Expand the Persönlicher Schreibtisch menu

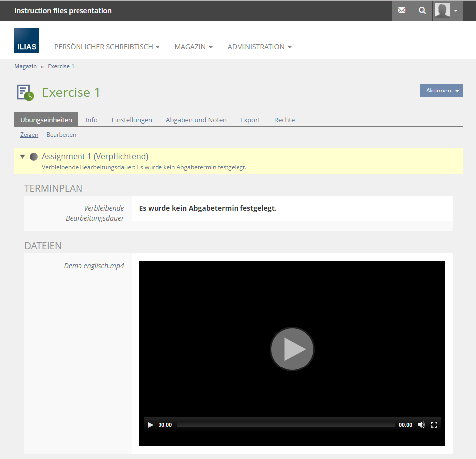[x=106, y=47]
